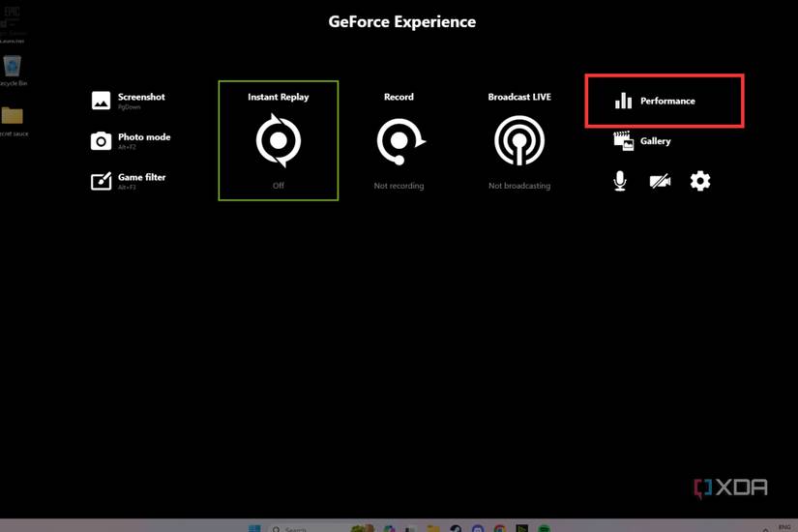Take a screenshot with the Screenshot option
Viewport: 798px width, 532px height.
point(129,101)
